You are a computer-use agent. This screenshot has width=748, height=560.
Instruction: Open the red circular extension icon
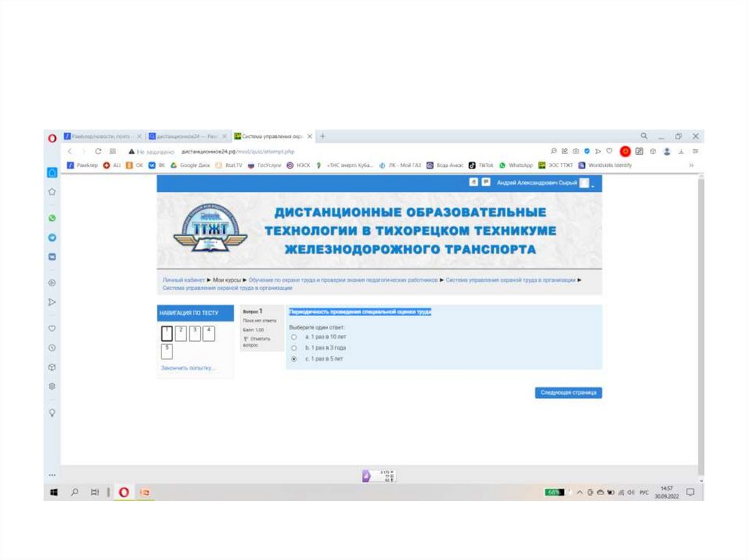click(x=625, y=151)
